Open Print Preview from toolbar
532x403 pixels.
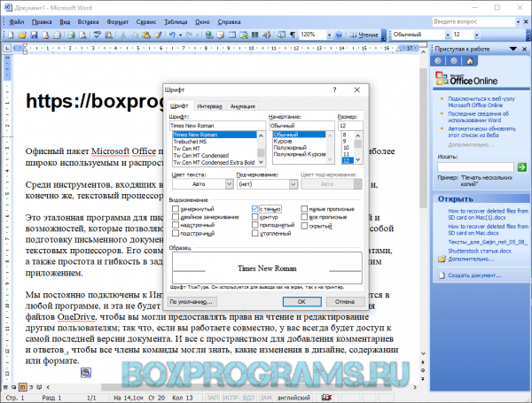point(82,35)
